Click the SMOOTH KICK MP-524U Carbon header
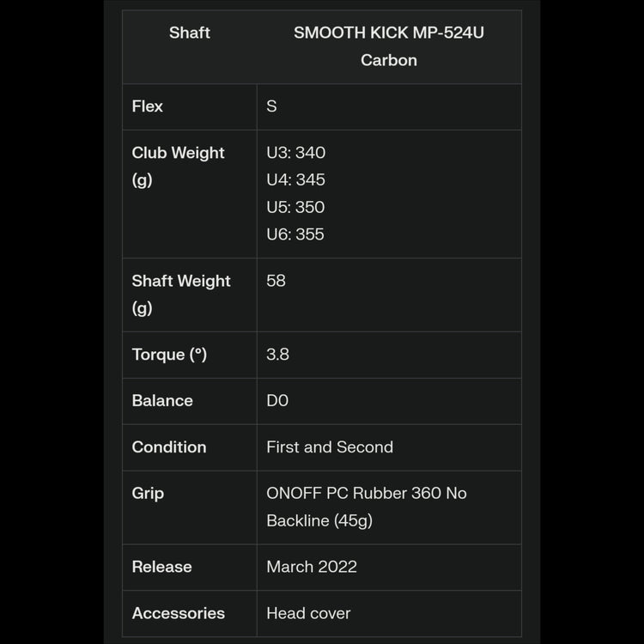The width and height of the screenshot is (644, 644). click(389, 46)
